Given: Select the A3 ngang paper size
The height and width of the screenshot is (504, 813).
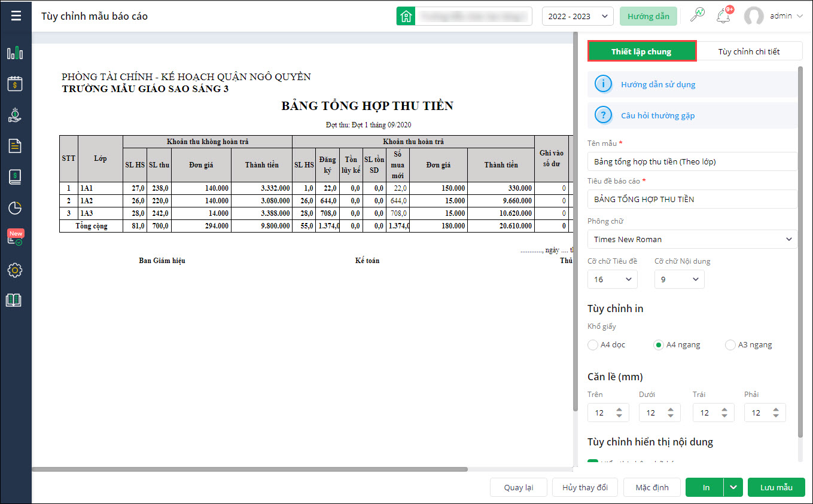Looking at the screenshot, I should (x=730, y=345).
